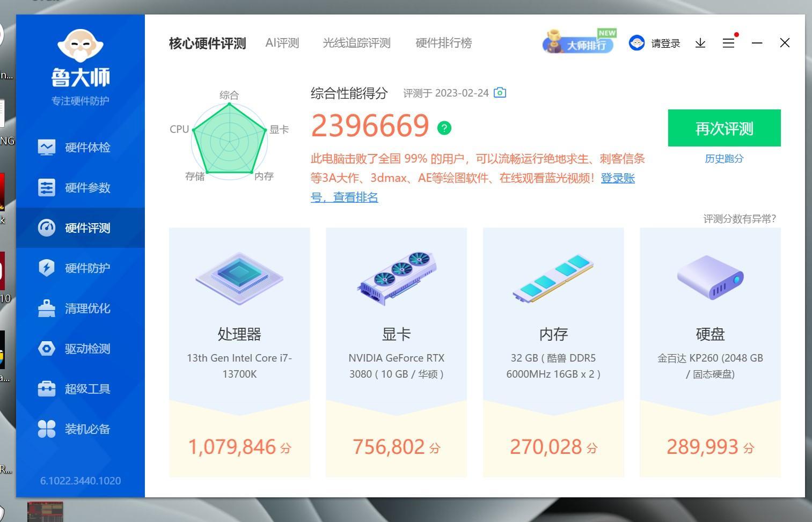Open 清理优化 cleanup optimization page
The height and width of the screenshot is (522, 812).
pos(81,308)
